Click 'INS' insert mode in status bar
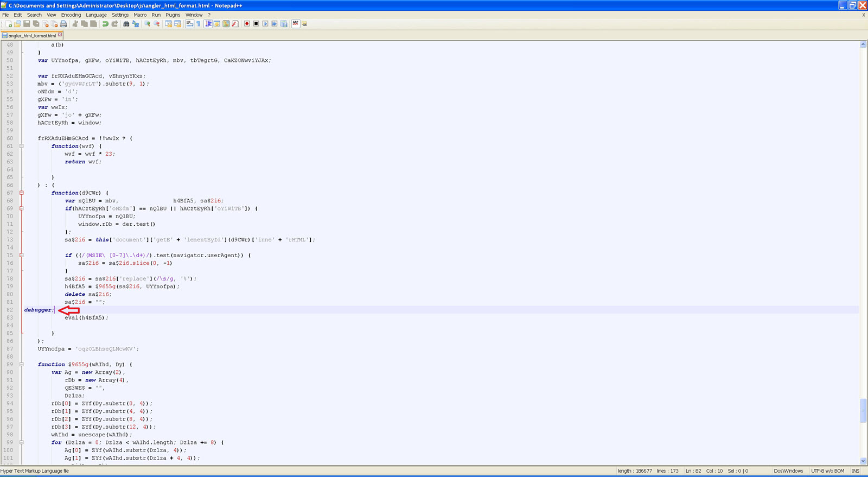 point(856,471)
